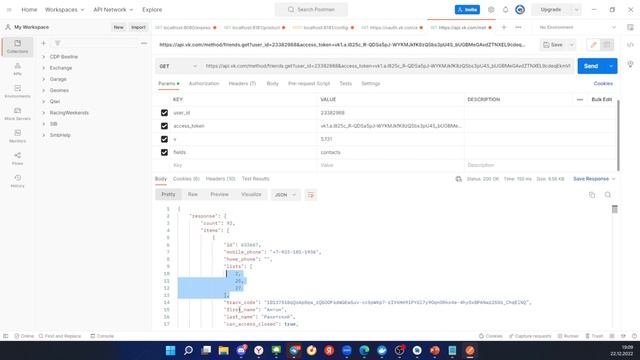
Task: Open the tab overflow three-dot menu
Action: (518, 27)
